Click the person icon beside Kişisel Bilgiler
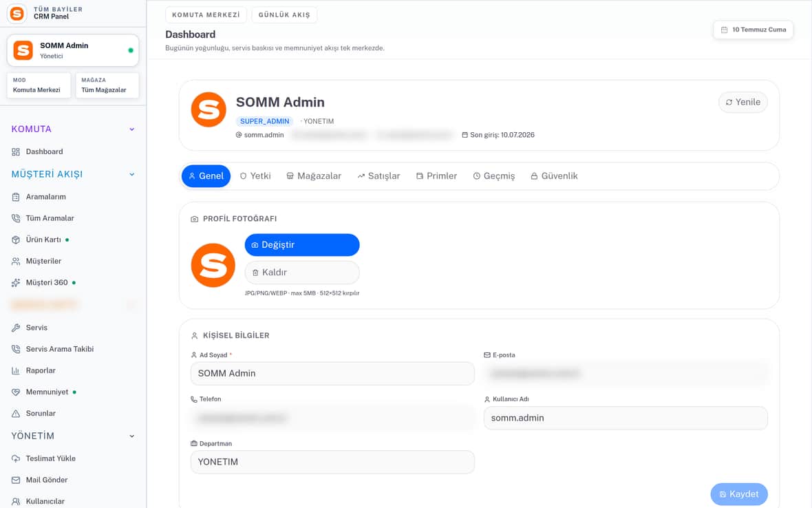This screenshot has width=812, height=508. [x=194, y=335]
